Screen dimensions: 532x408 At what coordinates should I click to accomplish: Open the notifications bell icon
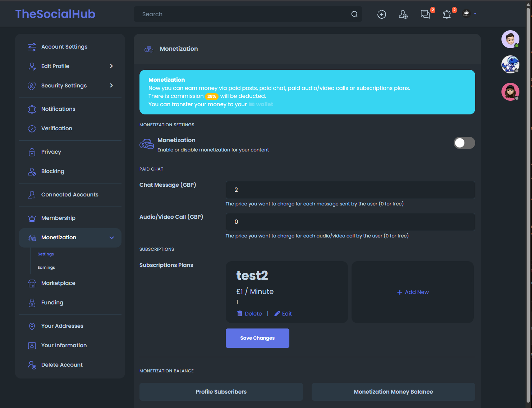(446, 14)
